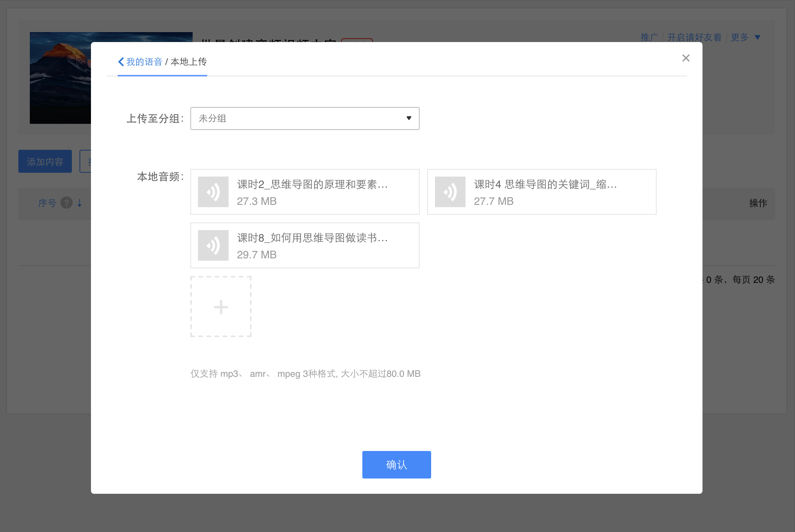Click the speaker icon on 课时4 audio card
The height and width of the screenshot is (532, 795).
pyautogui.click(x=450, y=191)
